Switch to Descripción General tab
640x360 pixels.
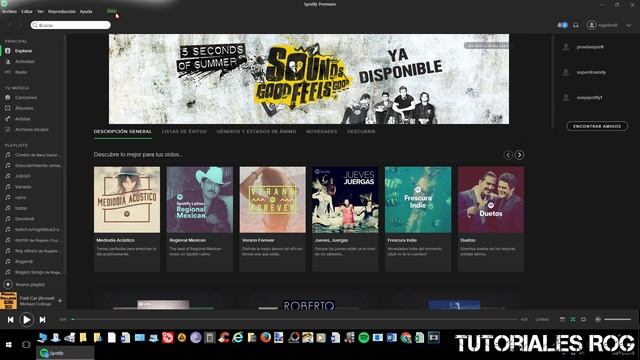coord(122,131)
